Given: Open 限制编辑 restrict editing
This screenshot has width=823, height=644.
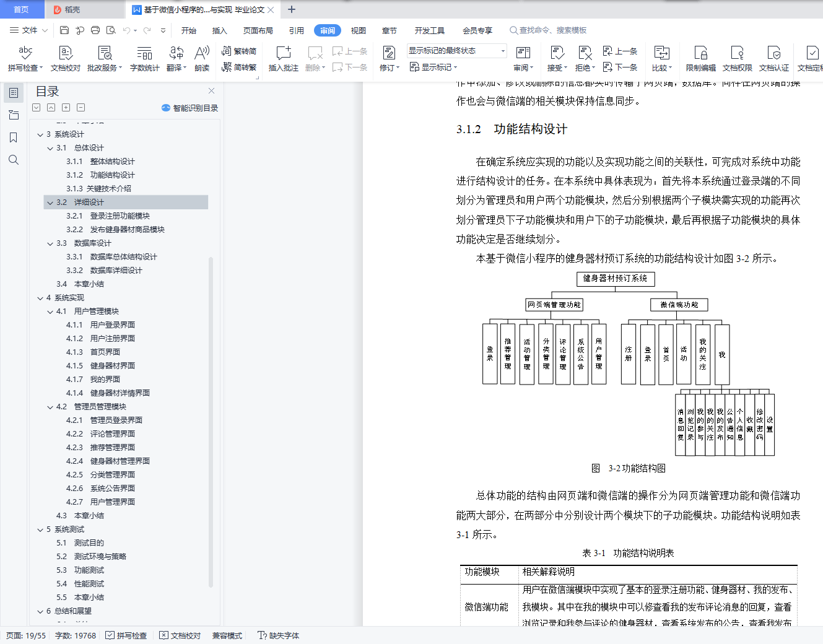Looking at the screenshot, I should [x=700, y=59].
